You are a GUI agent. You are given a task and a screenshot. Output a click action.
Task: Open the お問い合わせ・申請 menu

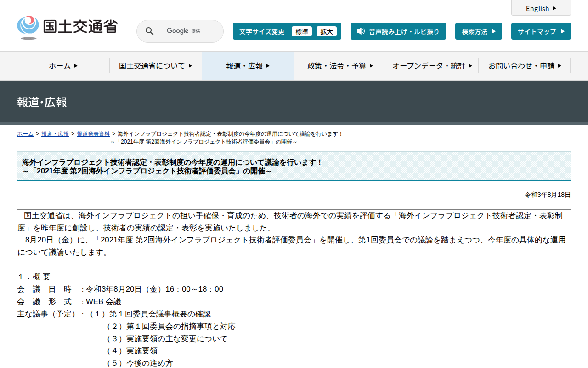click(x=525, y=66)
